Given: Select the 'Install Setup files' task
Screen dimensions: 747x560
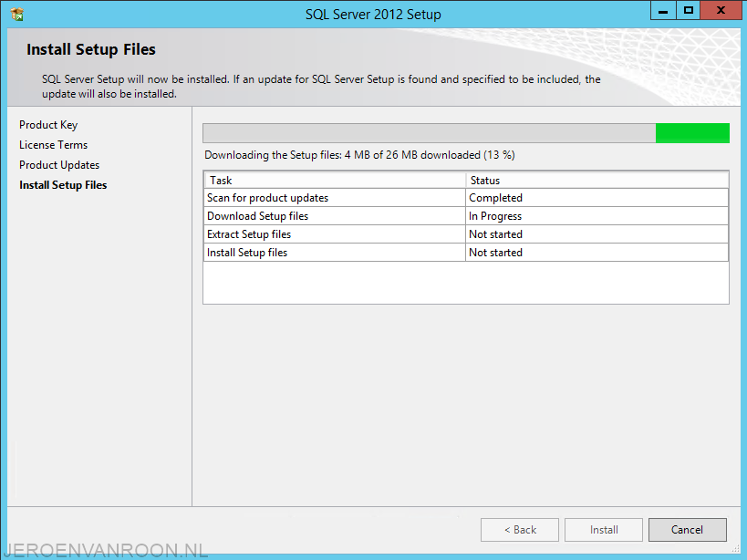Looking at the screenshot, I should click(335, 252).
